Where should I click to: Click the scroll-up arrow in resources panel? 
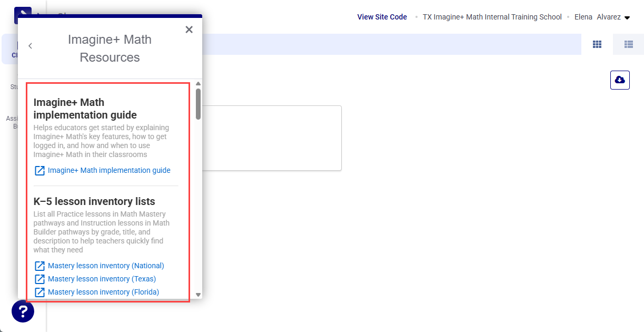(198, 84)
